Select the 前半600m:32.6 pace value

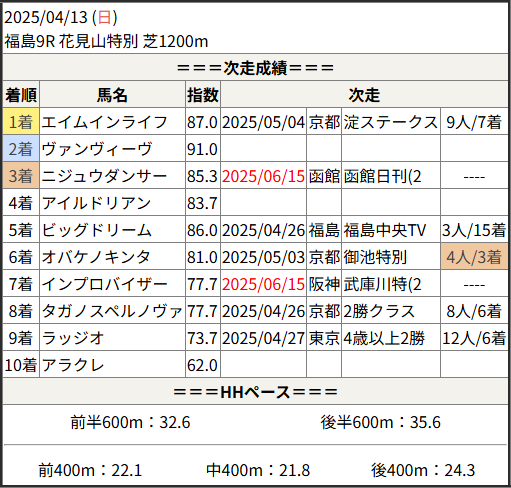click(x=130, y=422)
